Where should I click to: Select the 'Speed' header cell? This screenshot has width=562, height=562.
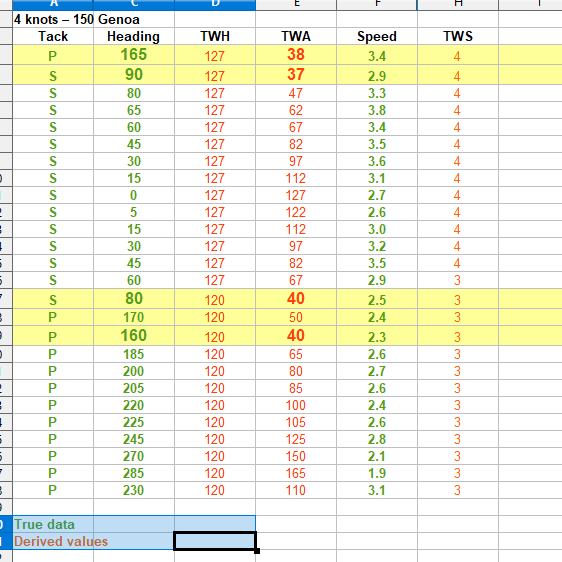pos(377,36)
